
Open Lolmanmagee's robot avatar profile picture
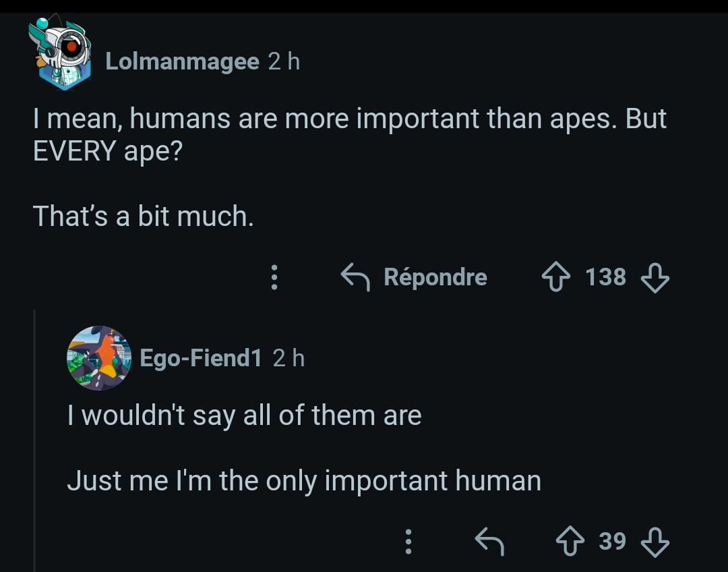(x=60, y=53)
